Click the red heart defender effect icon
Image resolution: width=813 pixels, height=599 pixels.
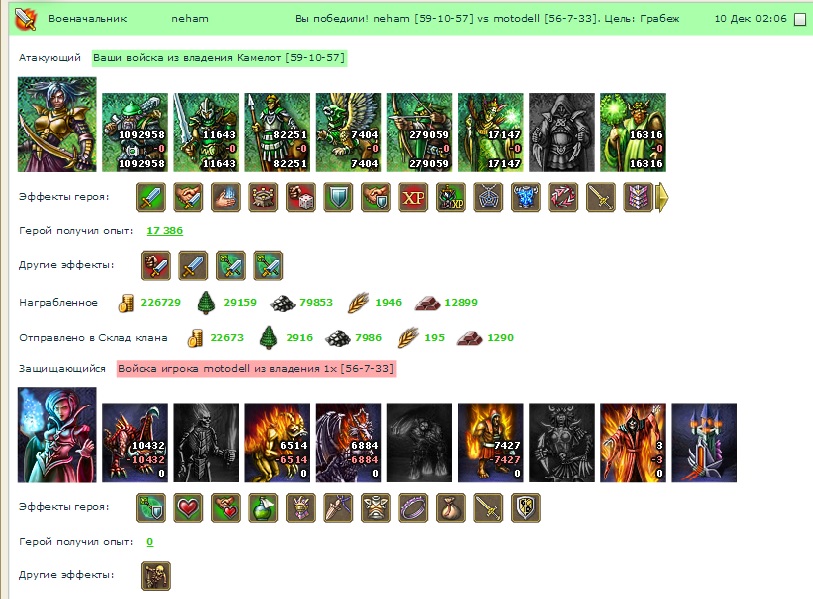pos(188,508)
